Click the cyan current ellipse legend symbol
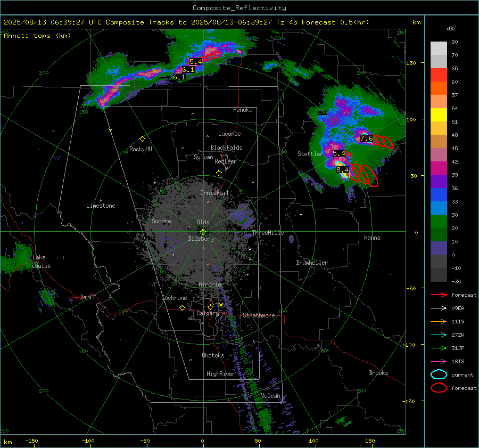Screen dimensions: 479x448 (439, 374)
